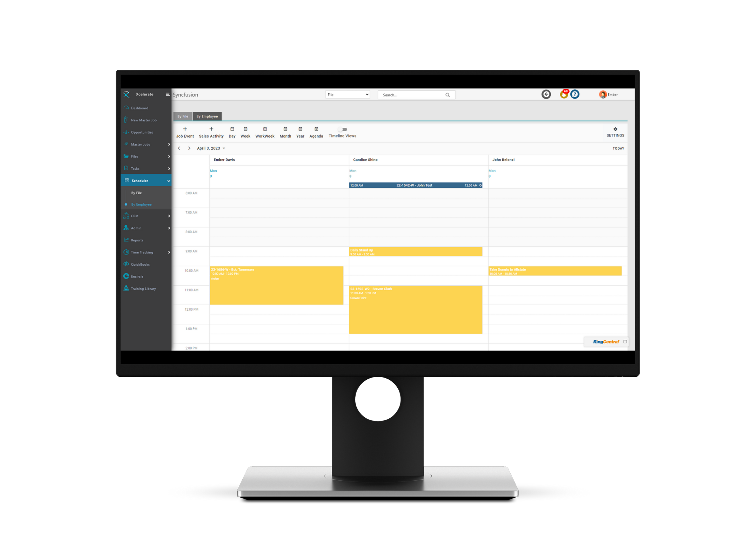
Task: Click the SETTINGS gear icon
Action: 615,129
